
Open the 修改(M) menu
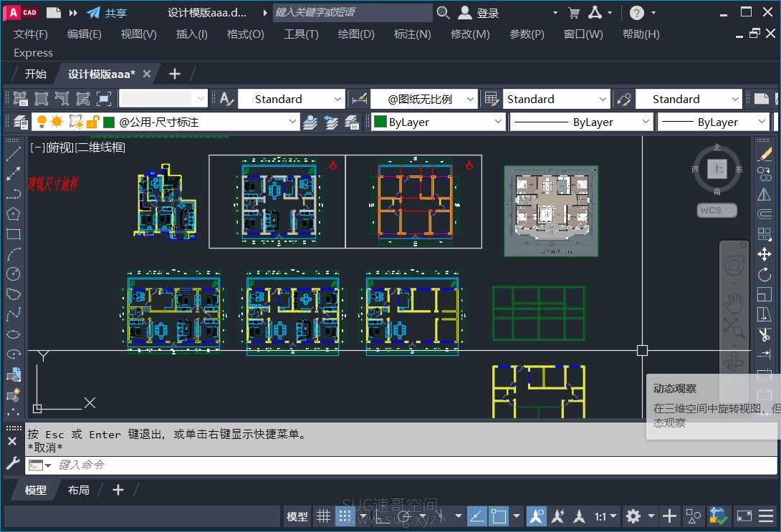(470, 34)
